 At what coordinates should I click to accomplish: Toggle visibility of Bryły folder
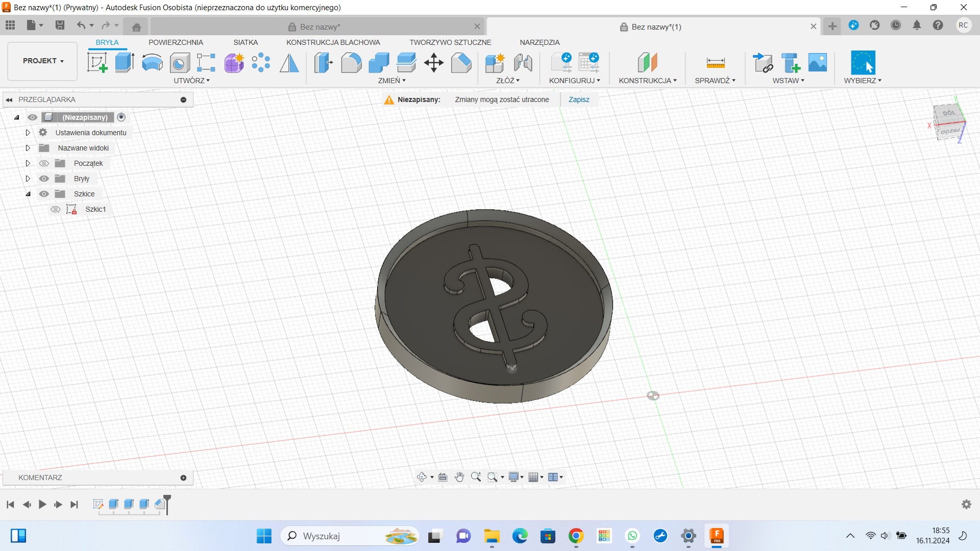tap(44, 179)
